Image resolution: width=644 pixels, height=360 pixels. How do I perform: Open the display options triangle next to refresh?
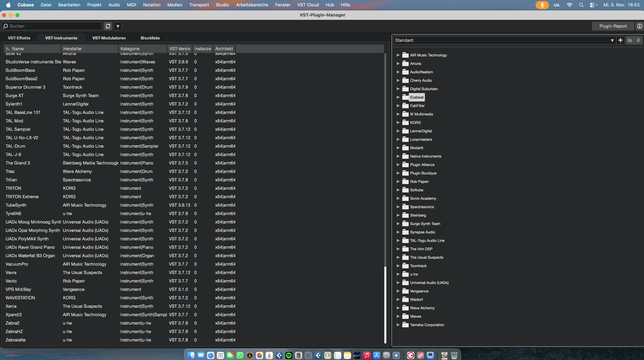[x=118, y=26]
